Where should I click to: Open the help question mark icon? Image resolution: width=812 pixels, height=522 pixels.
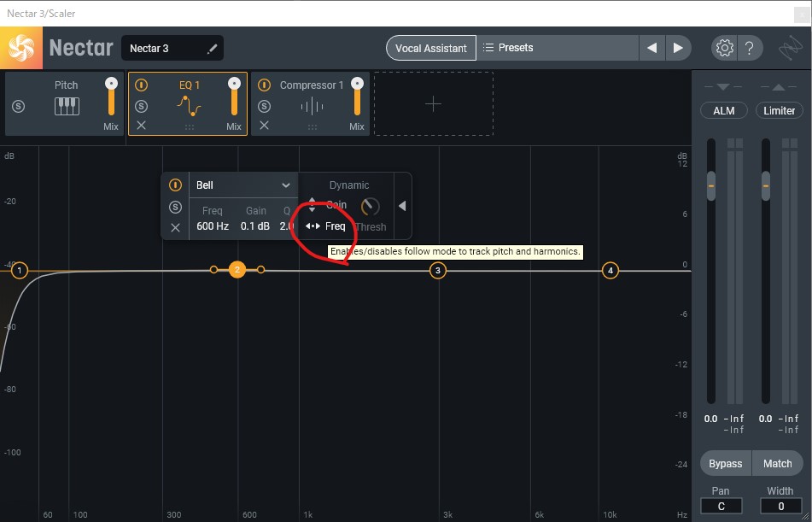click(749, 48)
